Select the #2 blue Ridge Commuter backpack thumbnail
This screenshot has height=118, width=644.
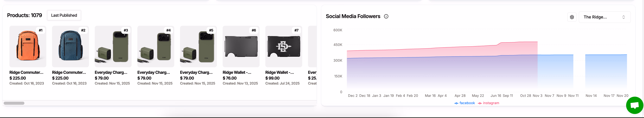pyautogui.click(x=70, y=47)
